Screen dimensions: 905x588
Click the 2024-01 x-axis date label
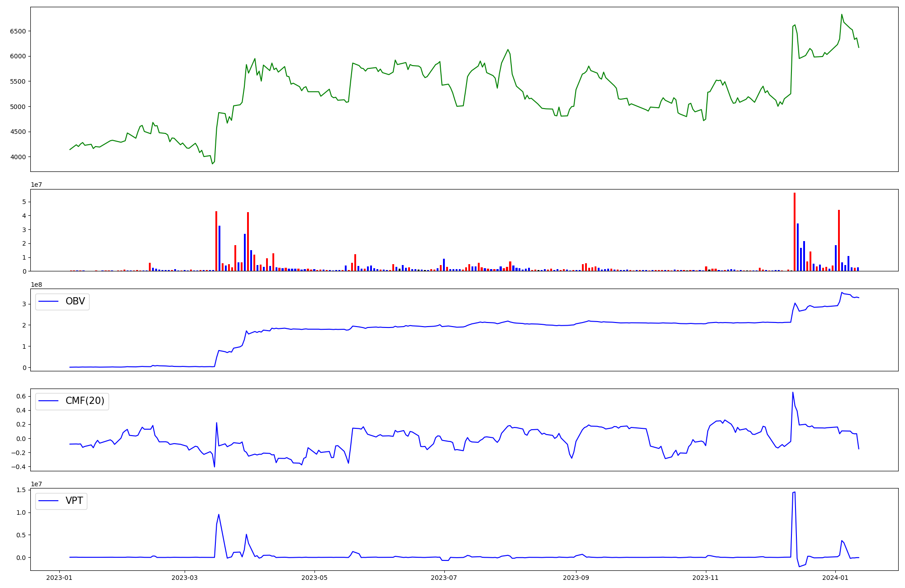[835, 578]
